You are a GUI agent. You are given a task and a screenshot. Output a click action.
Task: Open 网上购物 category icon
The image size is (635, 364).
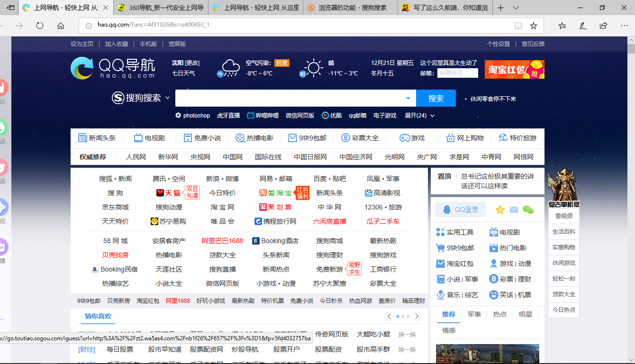pyautogui.click(x=450, y=138)
